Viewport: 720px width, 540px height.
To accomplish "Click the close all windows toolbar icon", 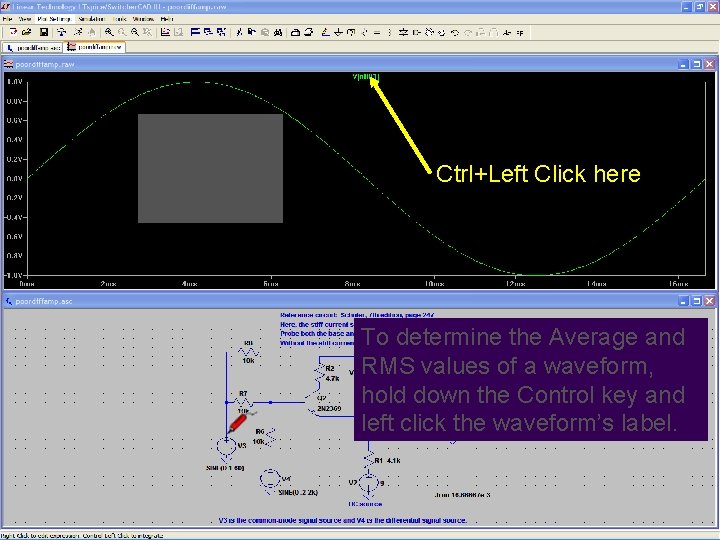I will [x=221, y=32].
